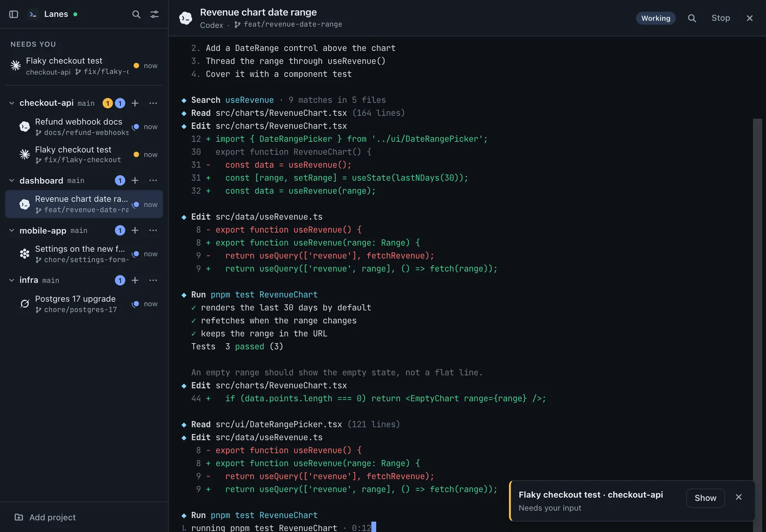Click the blue badge on checkout-api
The height and width of the screenshot is (532, 766).
click(120, 103)
